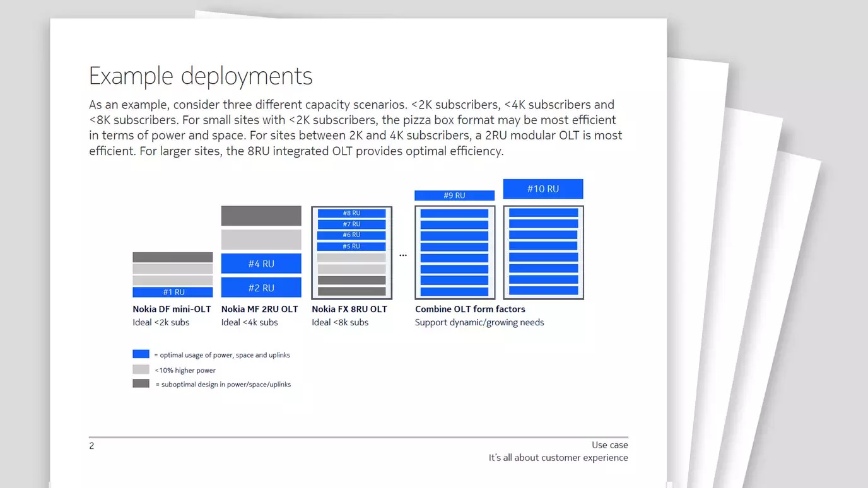The height and width of the screenshot is (488, 868).
Task: Click the "#5 RU" bar in the 8RU chassis
Action: tap(351, 247)
